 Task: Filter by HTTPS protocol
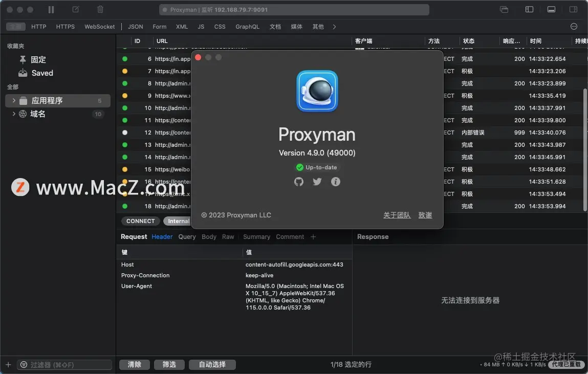coord(66,27)
